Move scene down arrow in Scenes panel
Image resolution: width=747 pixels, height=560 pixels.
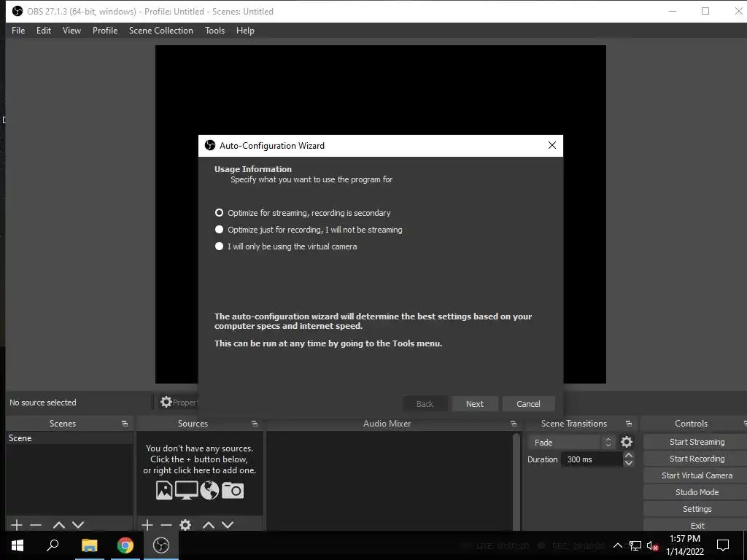78,525
